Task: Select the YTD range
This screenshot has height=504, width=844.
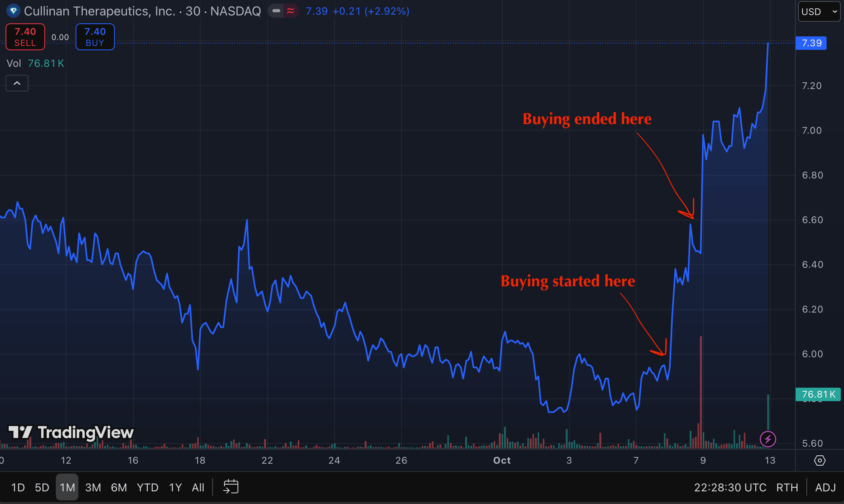Action: tap(148, 487)
